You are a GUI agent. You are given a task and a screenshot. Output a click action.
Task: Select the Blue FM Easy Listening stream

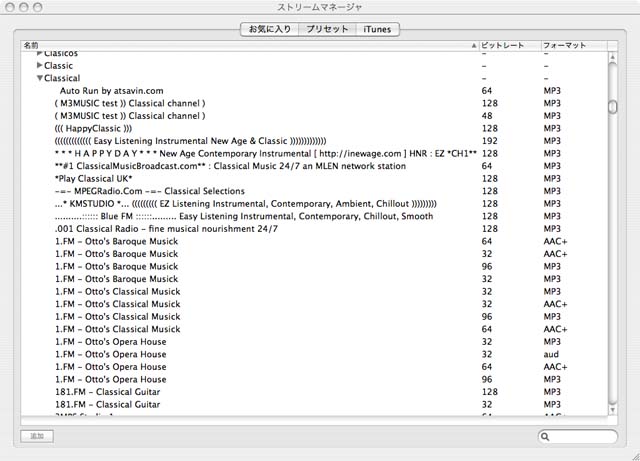point(314,216)
